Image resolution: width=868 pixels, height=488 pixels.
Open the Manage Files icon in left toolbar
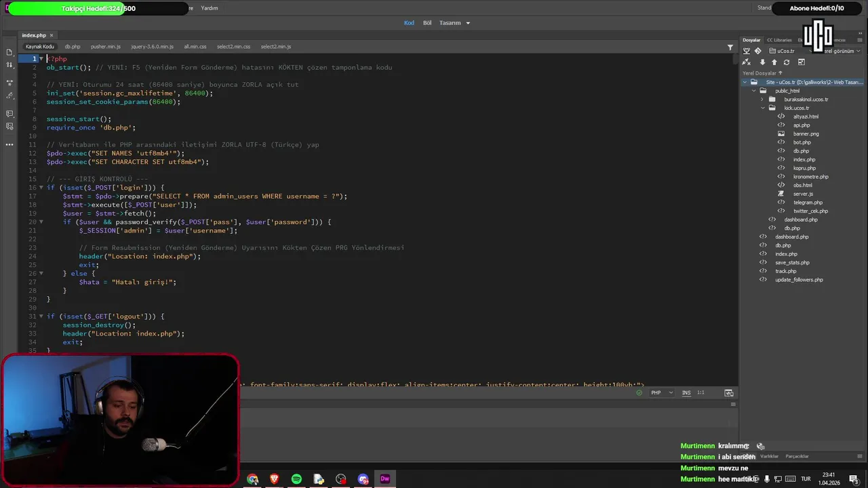9,52
